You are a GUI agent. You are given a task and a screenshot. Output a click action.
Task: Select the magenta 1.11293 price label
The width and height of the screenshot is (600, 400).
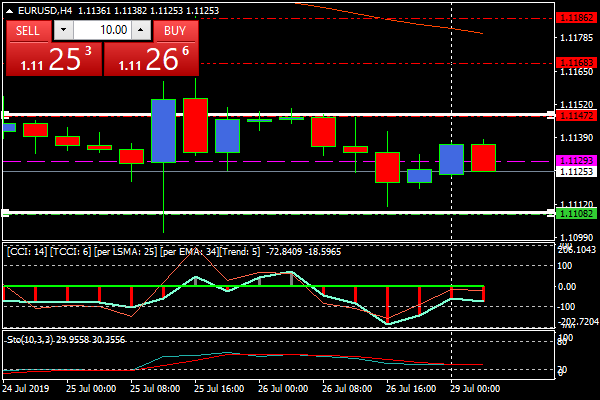point(576,160)
